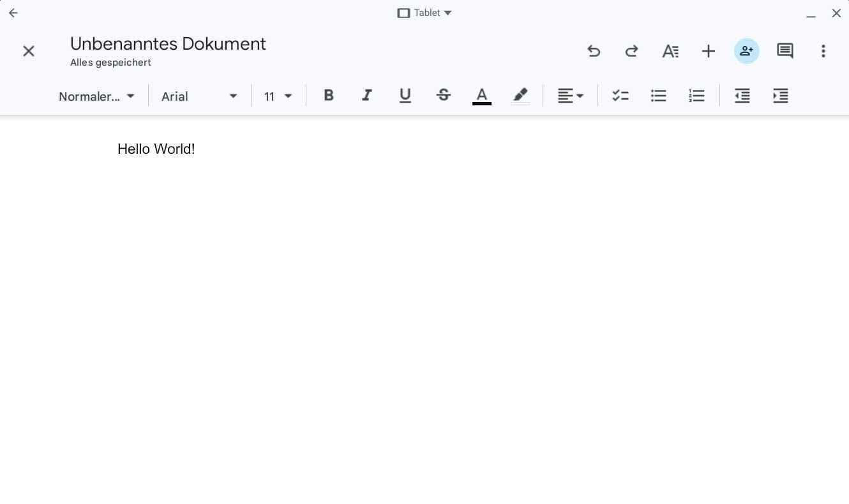The width and height of the screenshot is (849, 504).
Task: Increase the paragraph indent
Action: 780,96
